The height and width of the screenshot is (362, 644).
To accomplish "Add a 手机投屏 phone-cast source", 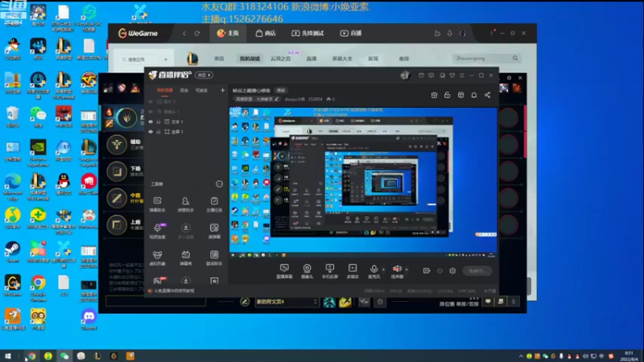I will (330, 271).
